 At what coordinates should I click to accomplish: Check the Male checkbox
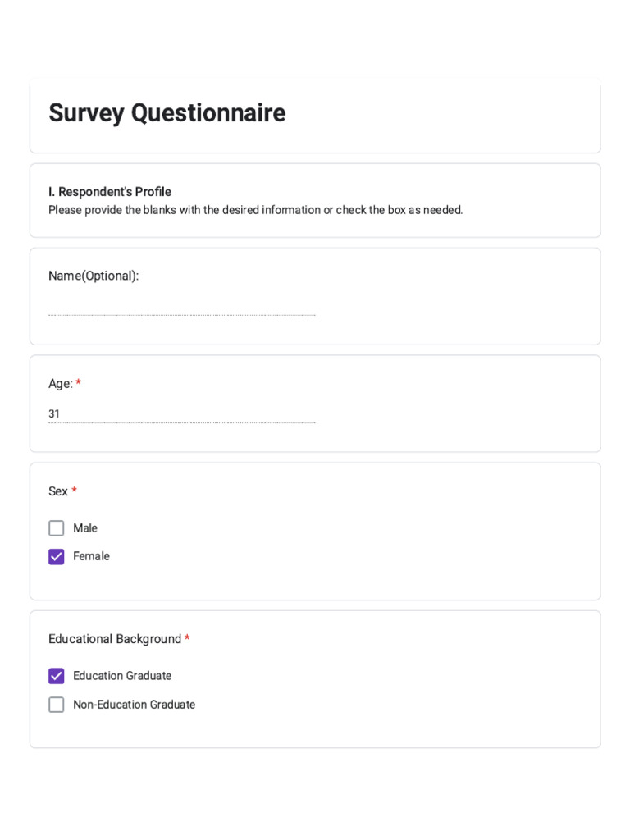click(x=56, y=528)
